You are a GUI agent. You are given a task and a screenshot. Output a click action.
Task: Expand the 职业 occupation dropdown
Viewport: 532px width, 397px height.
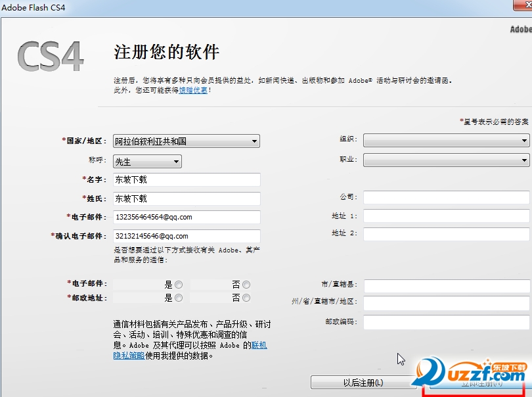tap(446, 160)
